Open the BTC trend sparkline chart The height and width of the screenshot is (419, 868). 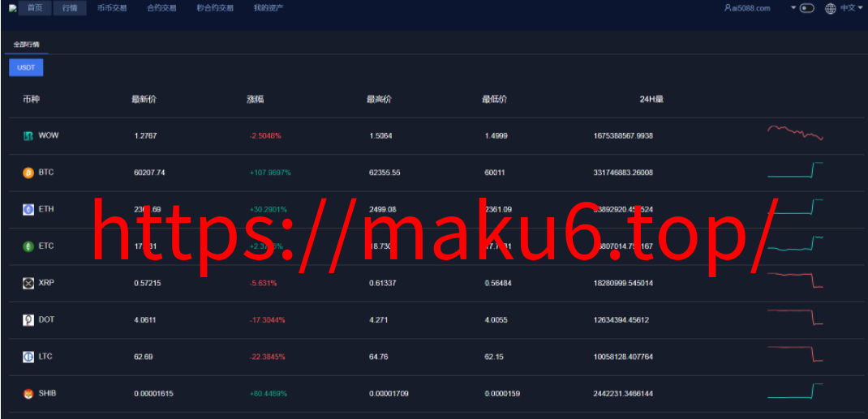coord(796,169)
